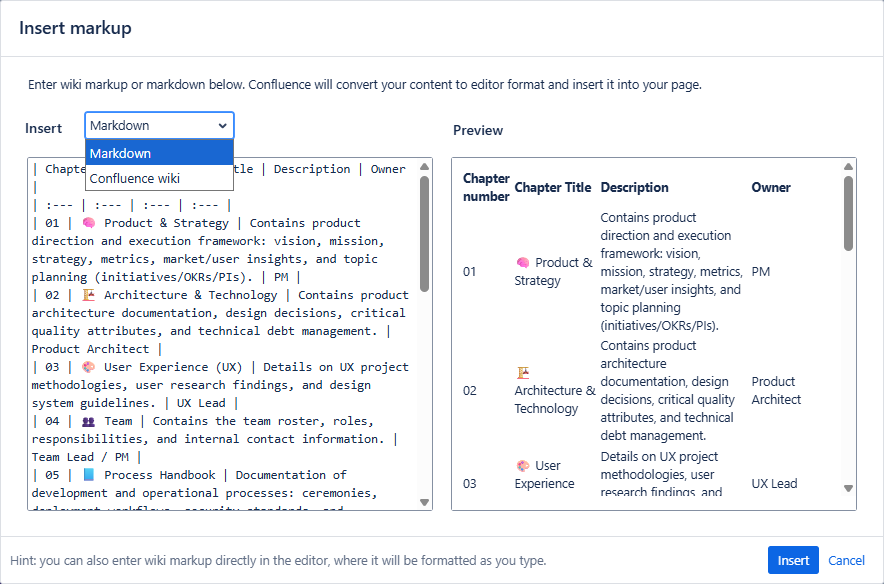Click 'Process Handbook' text in markup editor
Viewport: 884px width, 584px height.
click(x=160, y=475)
